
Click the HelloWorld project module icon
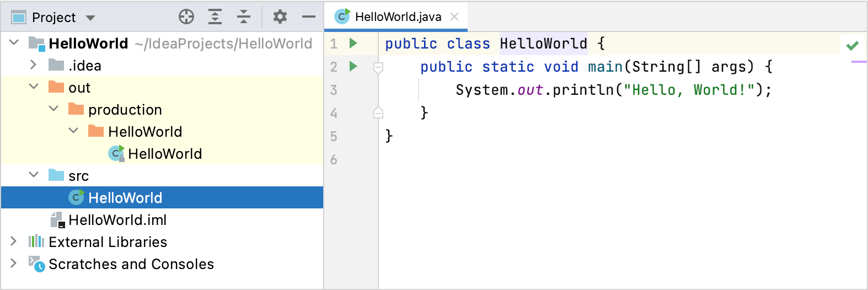coord(36,44)
